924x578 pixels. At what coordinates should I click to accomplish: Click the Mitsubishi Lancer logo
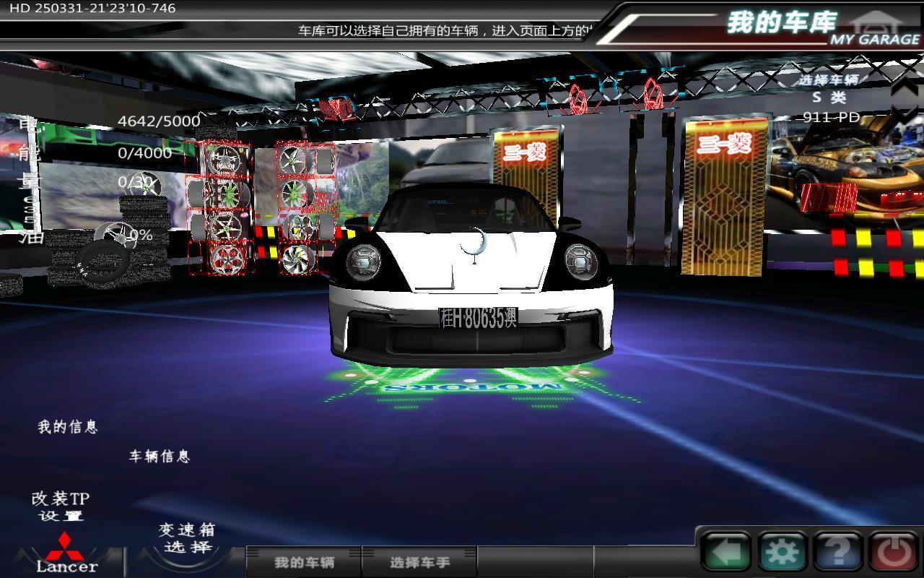point(66,553)
